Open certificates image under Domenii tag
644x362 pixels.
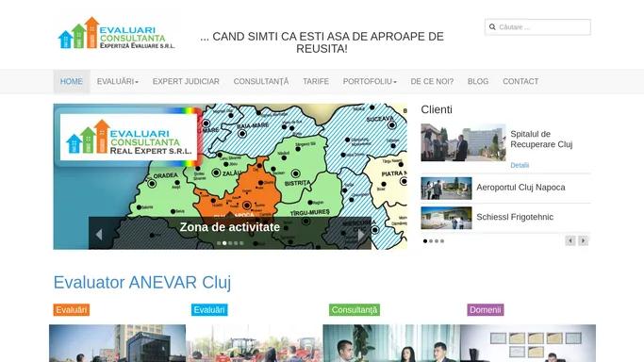528,343
